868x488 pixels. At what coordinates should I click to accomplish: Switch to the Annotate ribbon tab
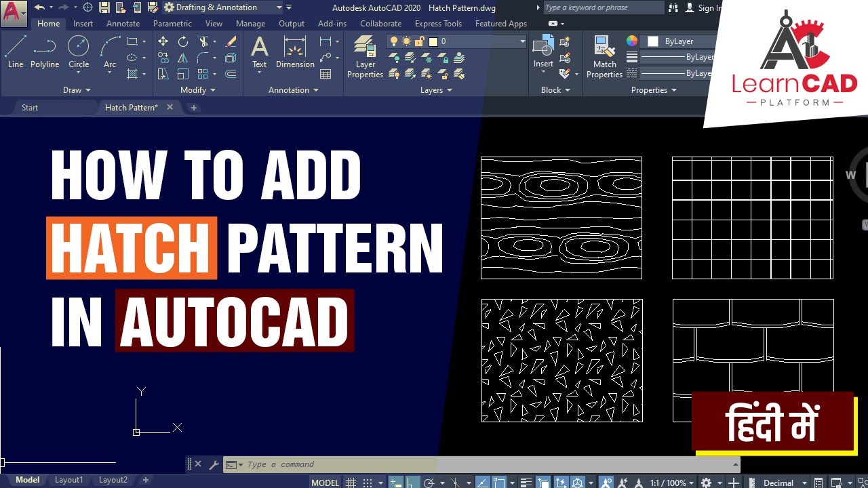(123, 24)
